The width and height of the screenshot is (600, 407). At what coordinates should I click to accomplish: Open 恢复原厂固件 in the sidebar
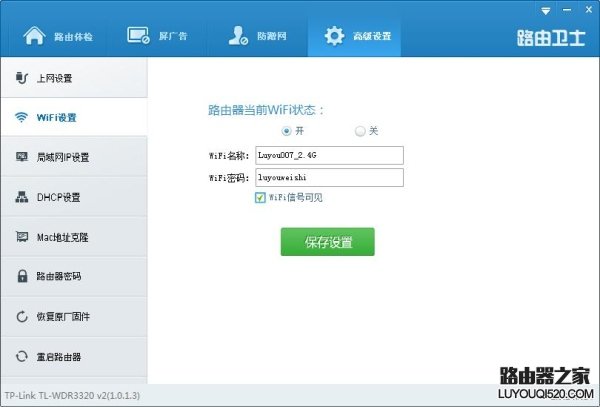(74, 316)
